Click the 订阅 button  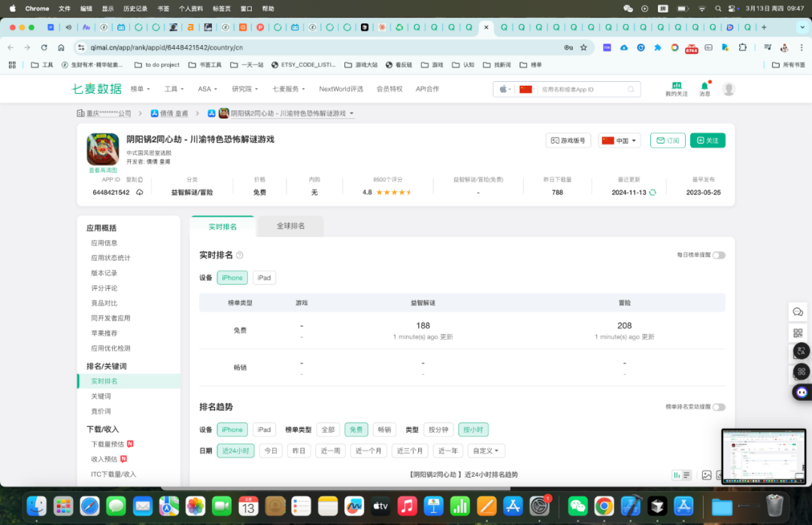point(668,141)
